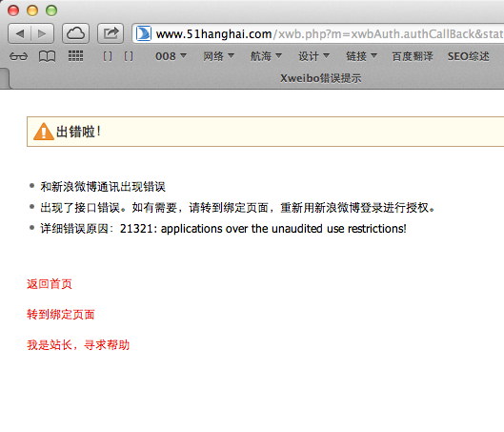Click the 和新浪微博通讯出现错误 line
Screen dimensions: 504x432
(103, 187)
